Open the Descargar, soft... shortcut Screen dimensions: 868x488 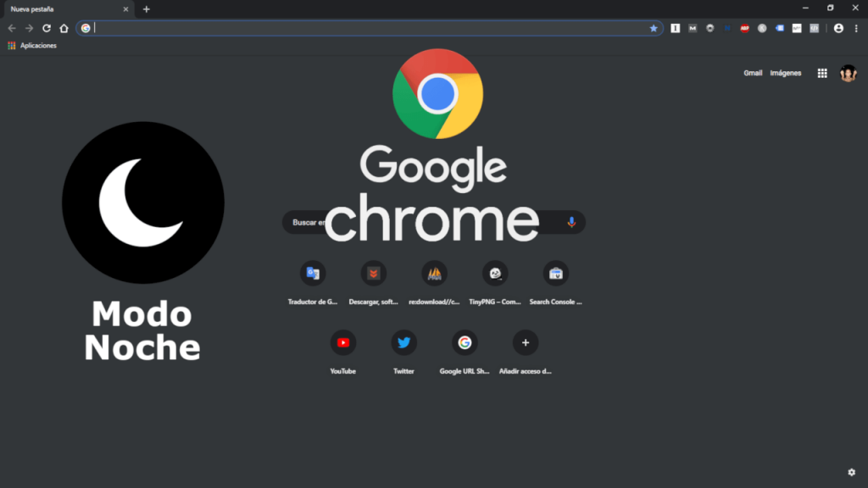(x=373, y=273)
